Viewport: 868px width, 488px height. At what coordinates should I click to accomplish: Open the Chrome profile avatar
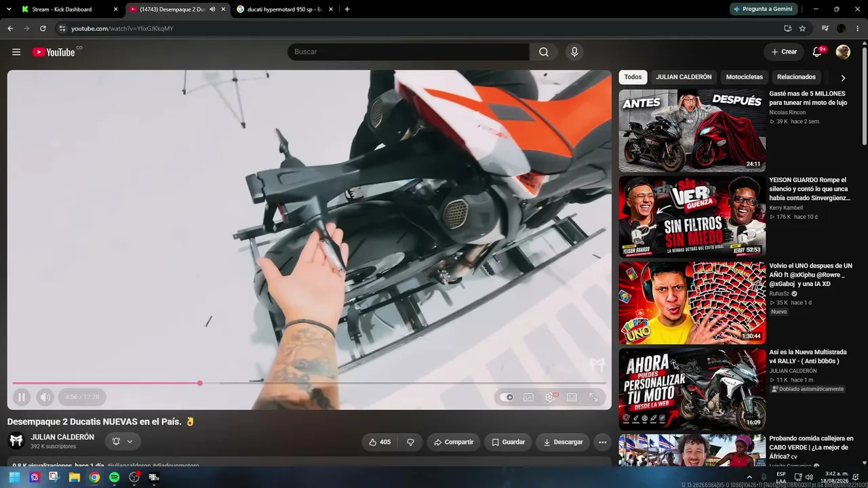coord(842,28)
